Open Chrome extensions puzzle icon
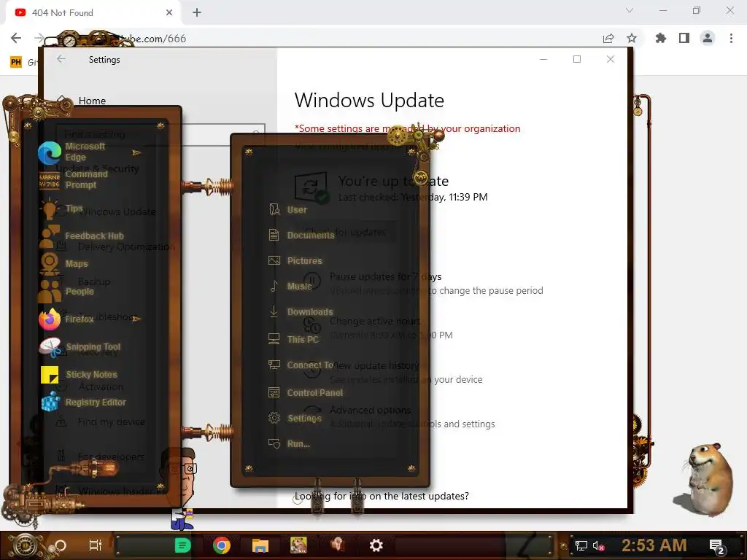Viewport: 747px width, 560px height. click(x=661, y=38)
